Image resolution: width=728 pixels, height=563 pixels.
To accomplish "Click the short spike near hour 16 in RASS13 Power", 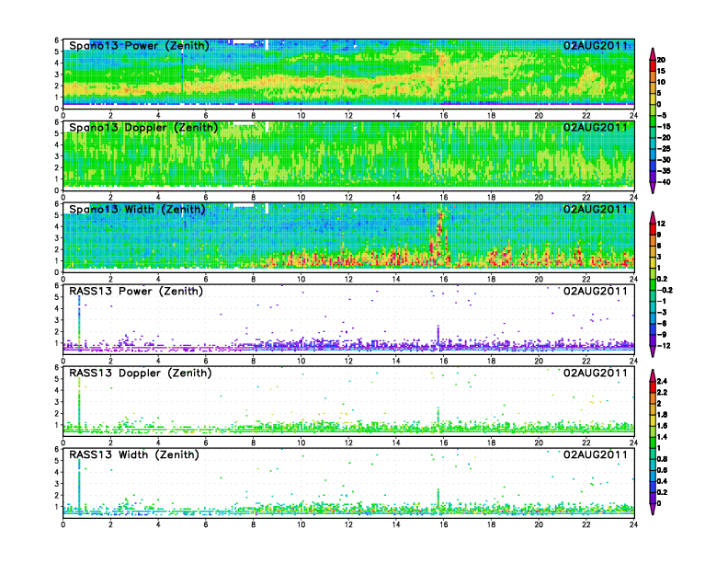I will point(438,335).
